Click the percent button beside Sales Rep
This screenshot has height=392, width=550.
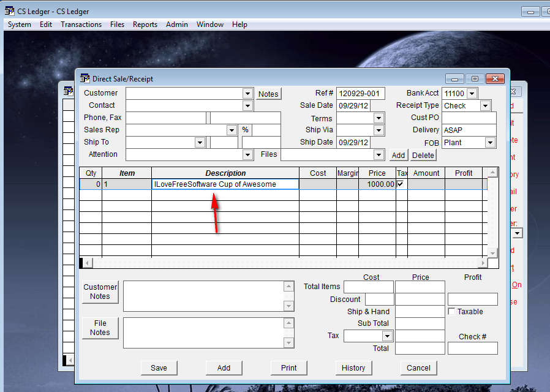[245, 130]
